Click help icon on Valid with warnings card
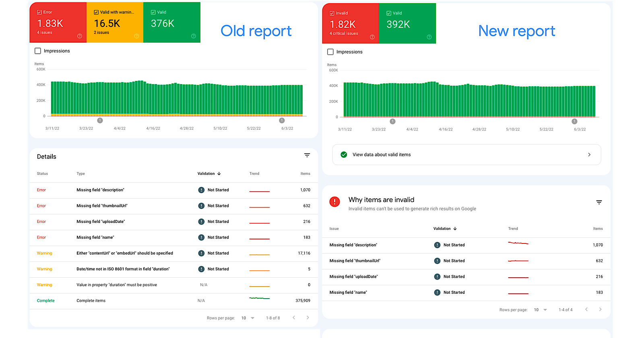 click(136, 36)
